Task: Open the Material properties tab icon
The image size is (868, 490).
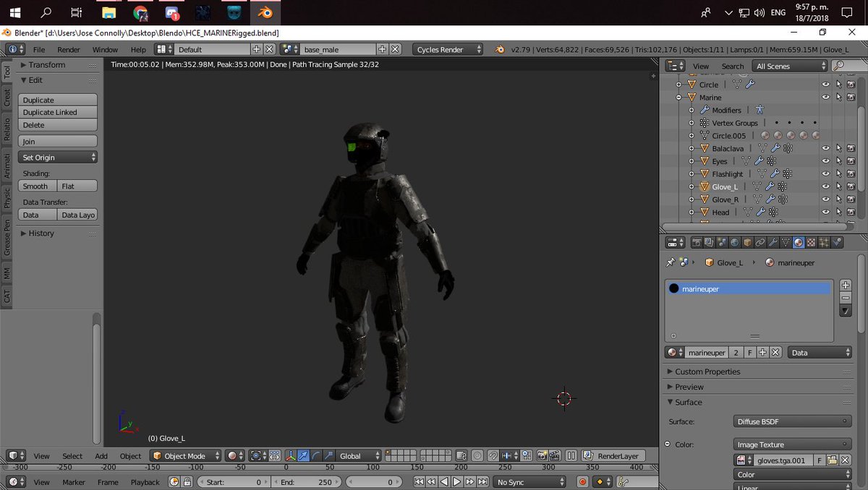Action: coord(799,243)
